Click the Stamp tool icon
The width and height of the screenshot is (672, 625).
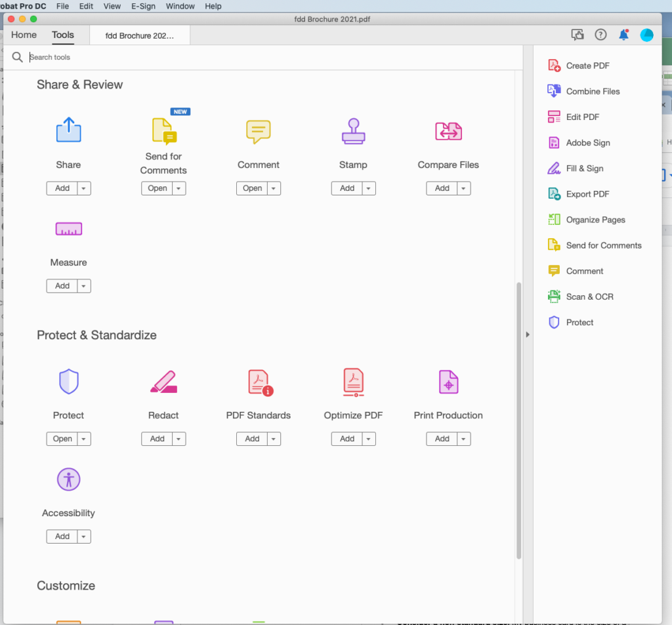click(x=354, y=131)
